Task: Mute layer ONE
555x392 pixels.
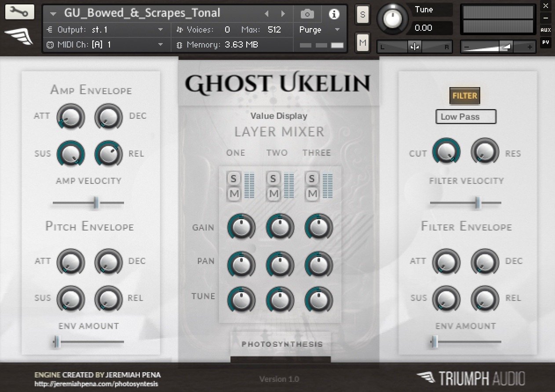Action: [234, 193]
